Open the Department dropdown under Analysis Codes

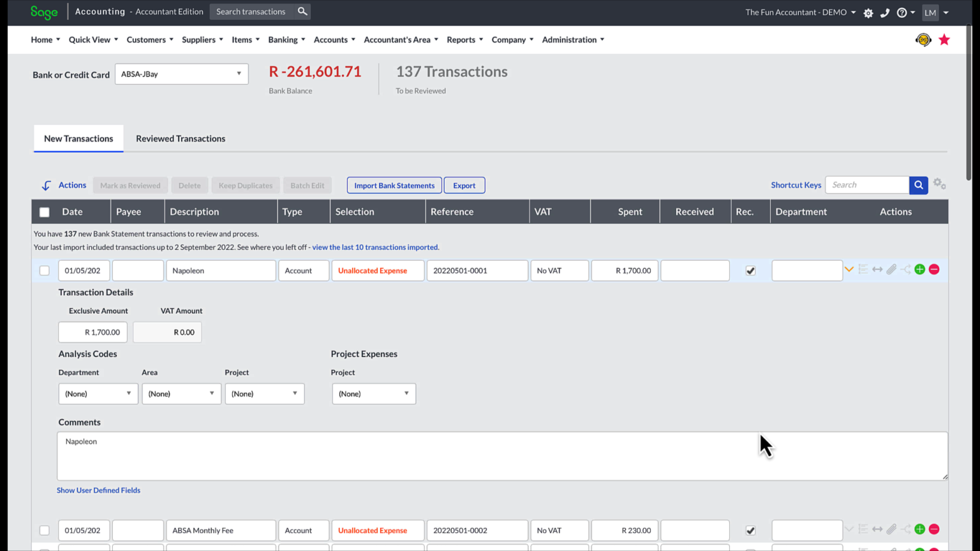[98, 393]
